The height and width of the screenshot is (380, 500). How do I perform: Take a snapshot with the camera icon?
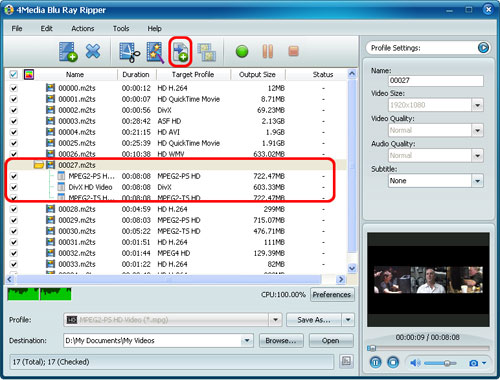coord(473,363)
